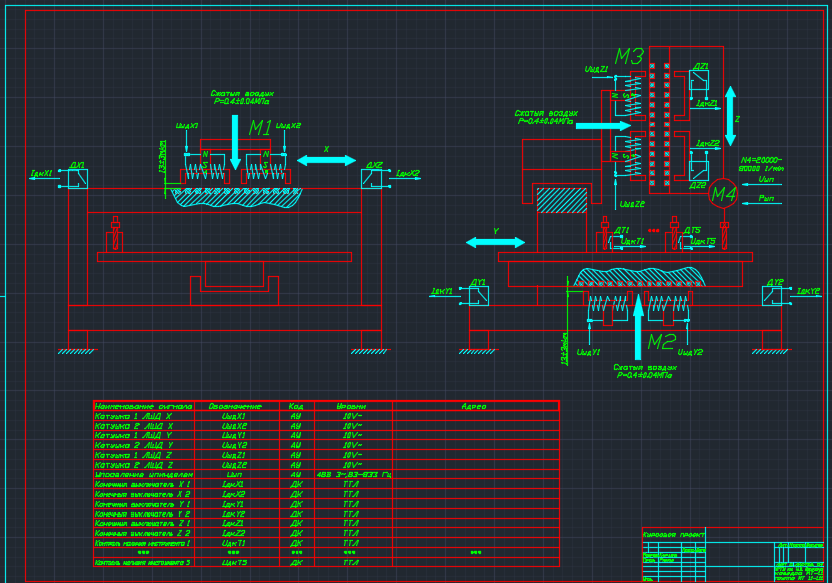Click the ДZ2 switch symbol
Screen dimensions: 832x583
pos(698,170)
